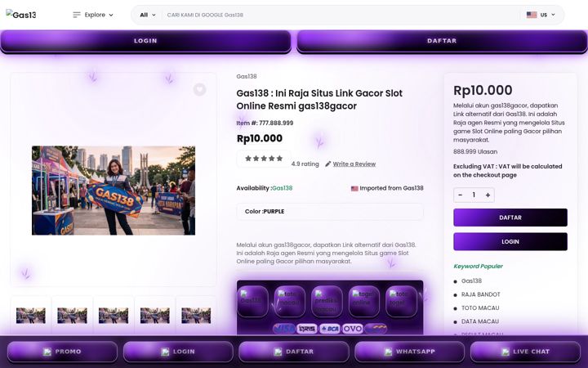Click the PROMO image icon in bottom bar
This screenshot has height=368, width=588.
(47, 352)
